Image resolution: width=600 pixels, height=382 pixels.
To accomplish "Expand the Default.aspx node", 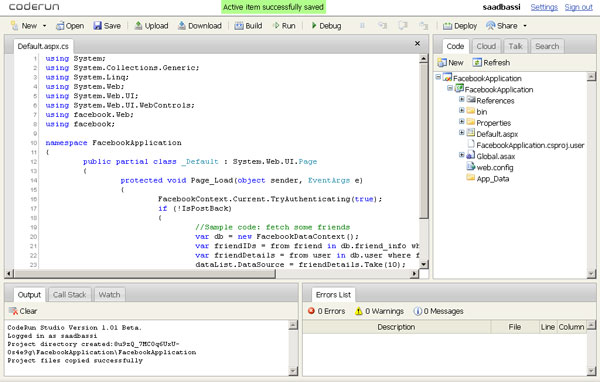I will [x=461, y=133].
